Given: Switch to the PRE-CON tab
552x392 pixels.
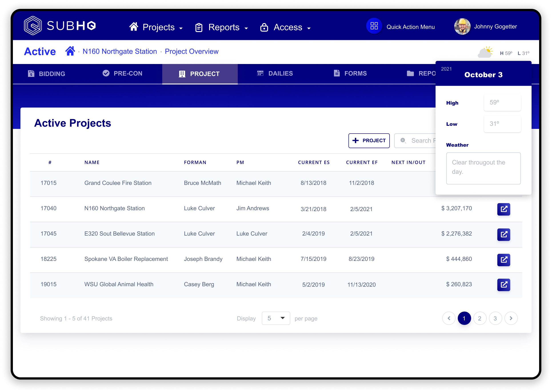Looking at the screenshot, I should tap(122, 73).
